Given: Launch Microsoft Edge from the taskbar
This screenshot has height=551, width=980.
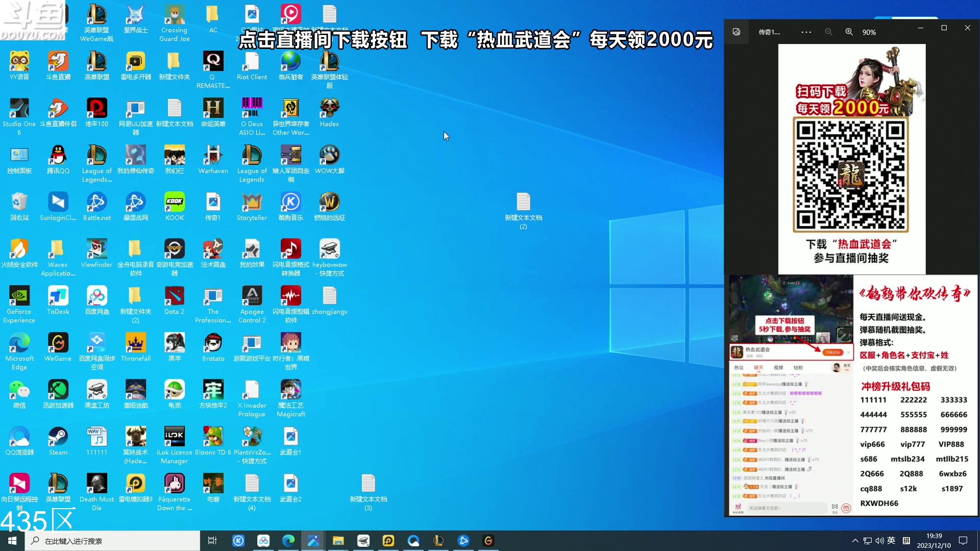Looking at the screenshot, I should click(x=288, y=541).
